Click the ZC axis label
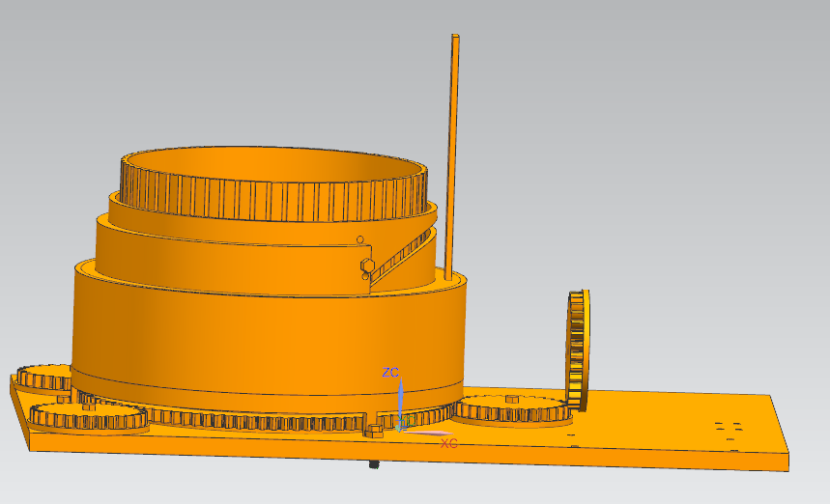830x504 pixels. 390,373
